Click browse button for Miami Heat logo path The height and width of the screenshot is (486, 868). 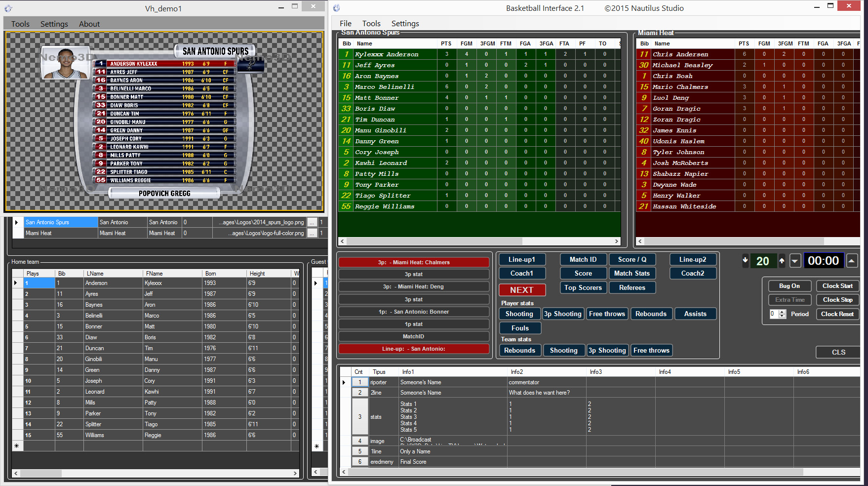point(312,233)
